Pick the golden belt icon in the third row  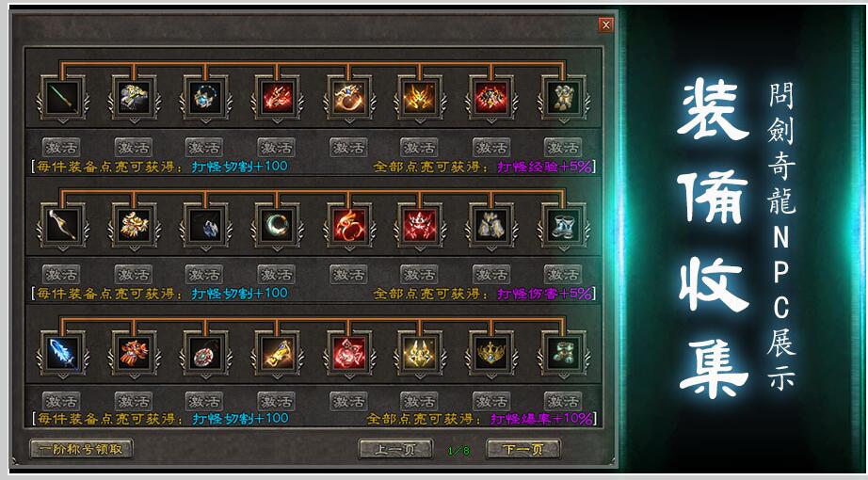tap(277, 353)
